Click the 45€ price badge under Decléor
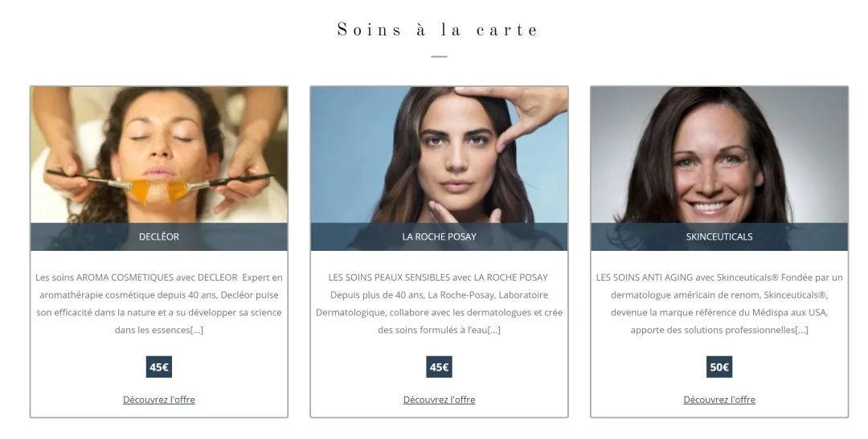The height and width of the screenshot is (439, 868). 159,367
